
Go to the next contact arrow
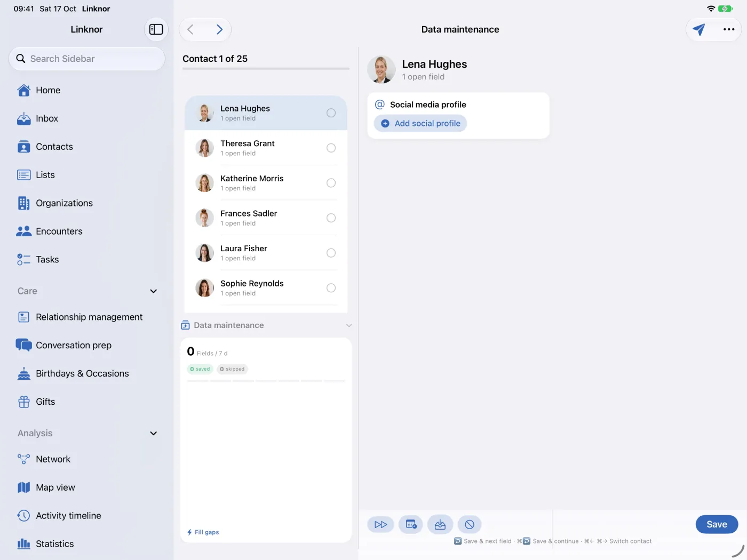click(x=219, y=29)
